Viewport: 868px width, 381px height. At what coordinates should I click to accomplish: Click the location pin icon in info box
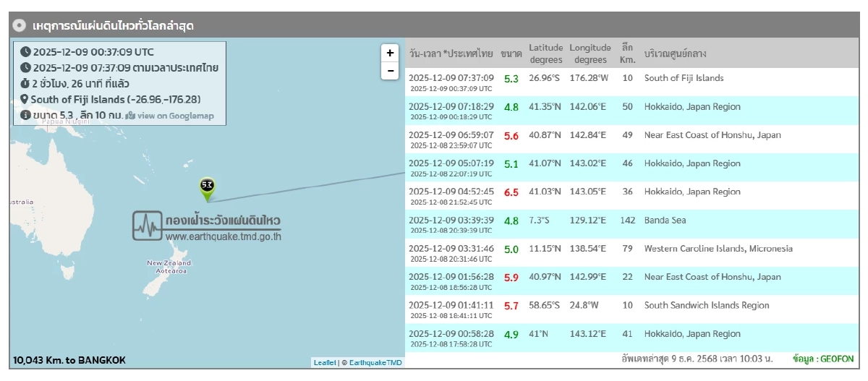(x=25, y=100)
